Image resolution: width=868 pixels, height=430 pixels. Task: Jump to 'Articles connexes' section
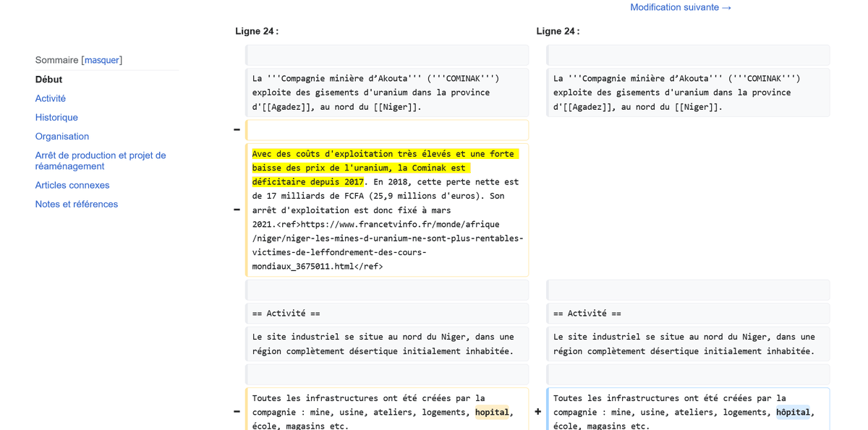pos(72,185)
